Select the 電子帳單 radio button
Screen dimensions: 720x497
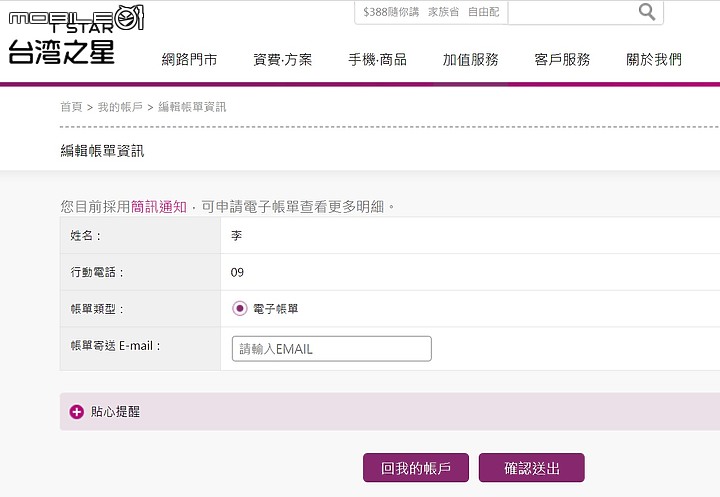(239, 308)
